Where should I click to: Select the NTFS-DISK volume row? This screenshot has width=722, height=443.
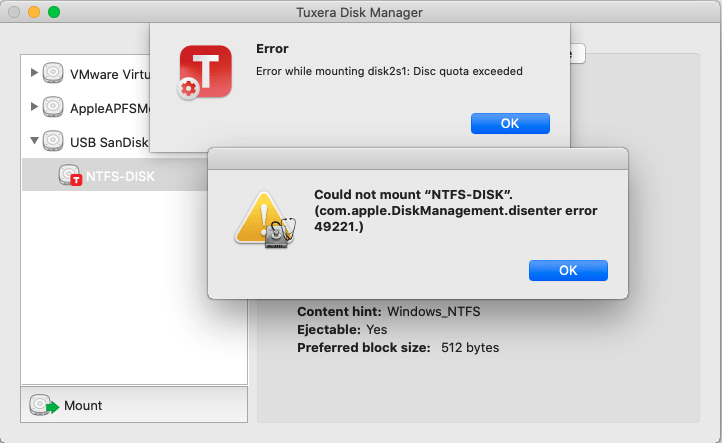tap(115, 175)
